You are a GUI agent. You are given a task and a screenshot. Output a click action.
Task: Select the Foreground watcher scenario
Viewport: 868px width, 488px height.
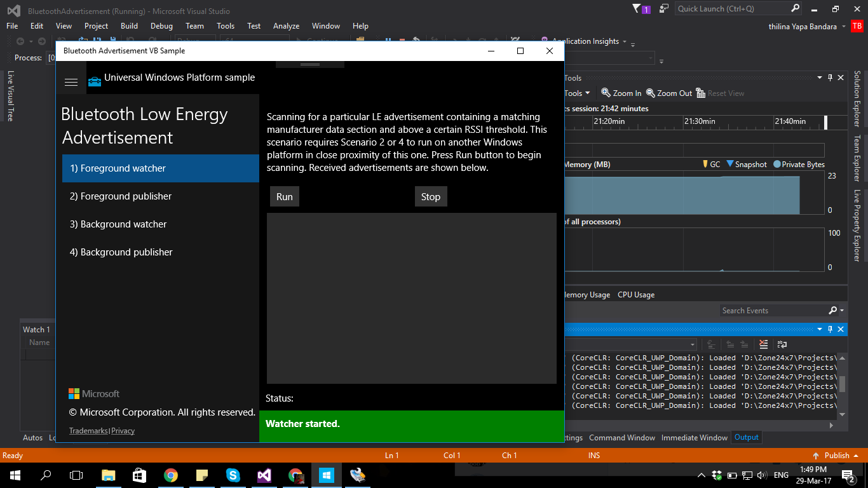(161, 168)
